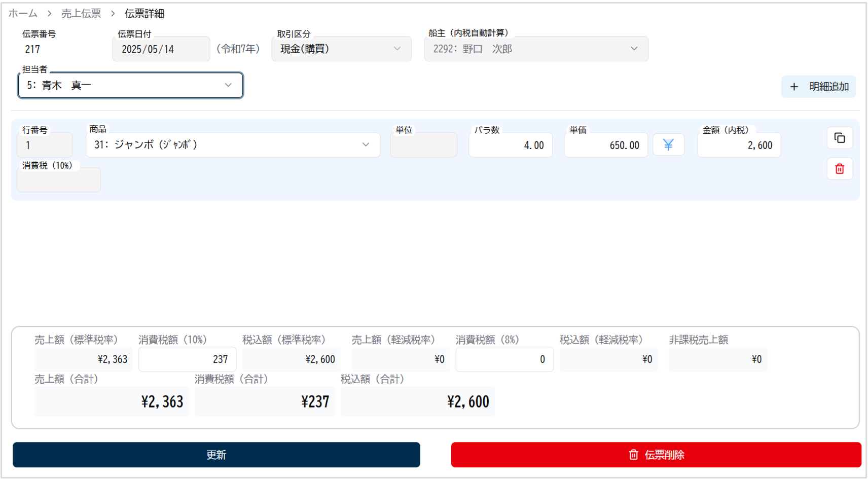
Task: Open the 担当者 dropdown showing 青木 真一
Action: point(130,85)
